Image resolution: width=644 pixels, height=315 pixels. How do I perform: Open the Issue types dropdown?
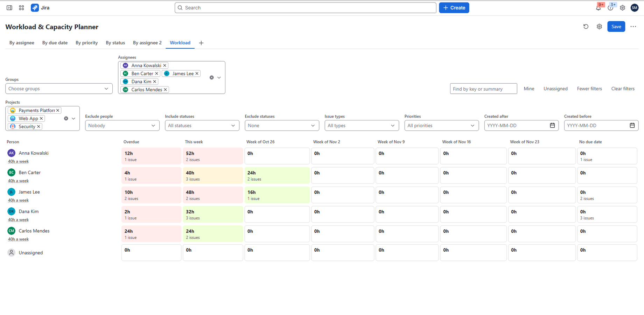pos(362,126)
